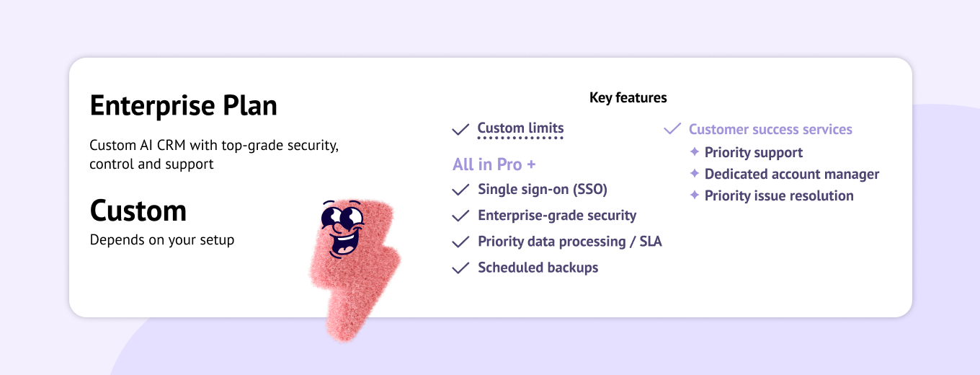Click checkmark beside Priority data processing / SLA
The width and height of the screenshot is (980, 375).
[x=460, y=242]
